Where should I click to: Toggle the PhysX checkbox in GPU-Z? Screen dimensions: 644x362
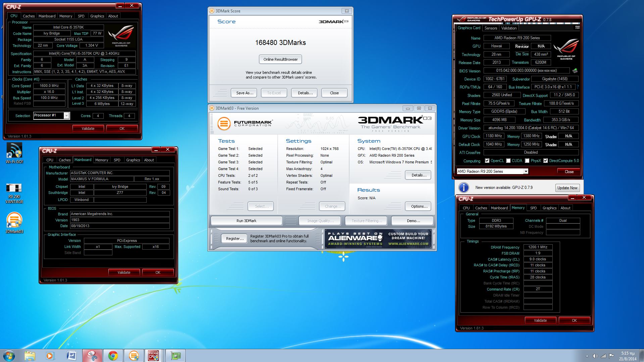(527, 161)
